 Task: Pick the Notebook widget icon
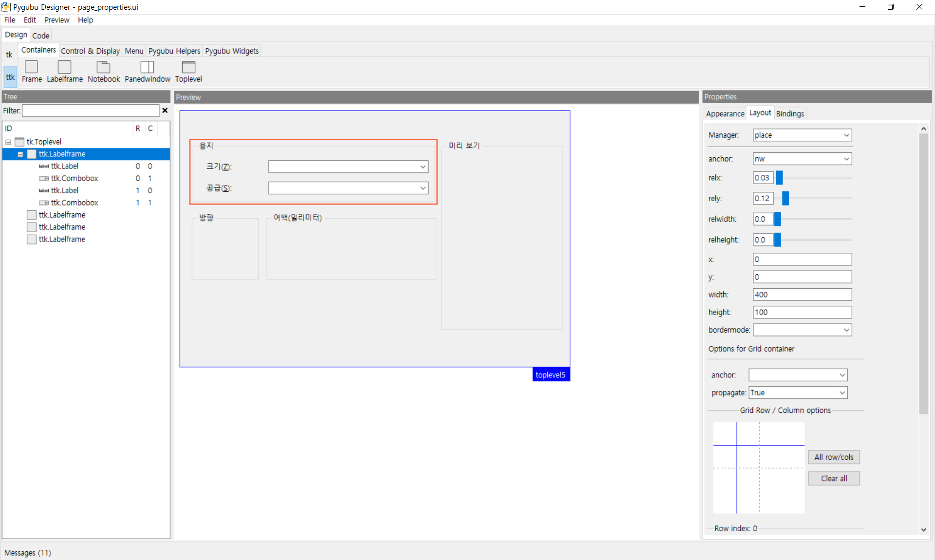point(103,67)
